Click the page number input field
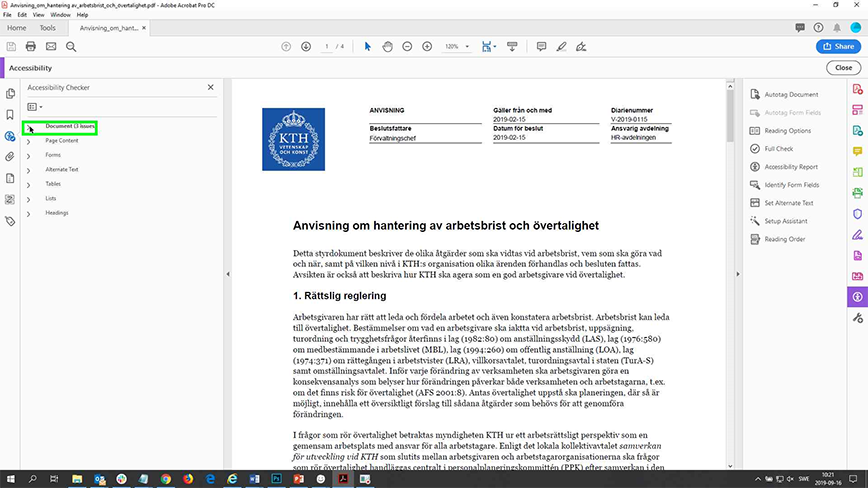 click(x=327, y=46)
